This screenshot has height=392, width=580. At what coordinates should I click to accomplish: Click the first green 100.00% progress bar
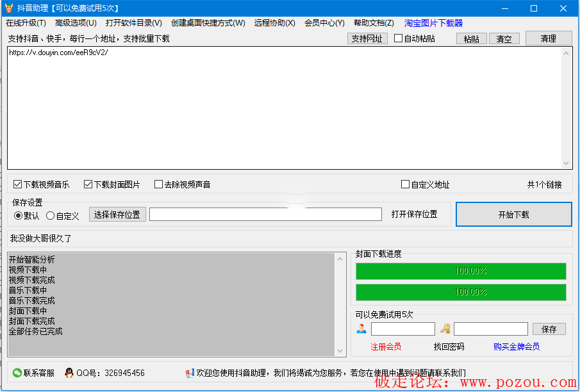(461, 271)
